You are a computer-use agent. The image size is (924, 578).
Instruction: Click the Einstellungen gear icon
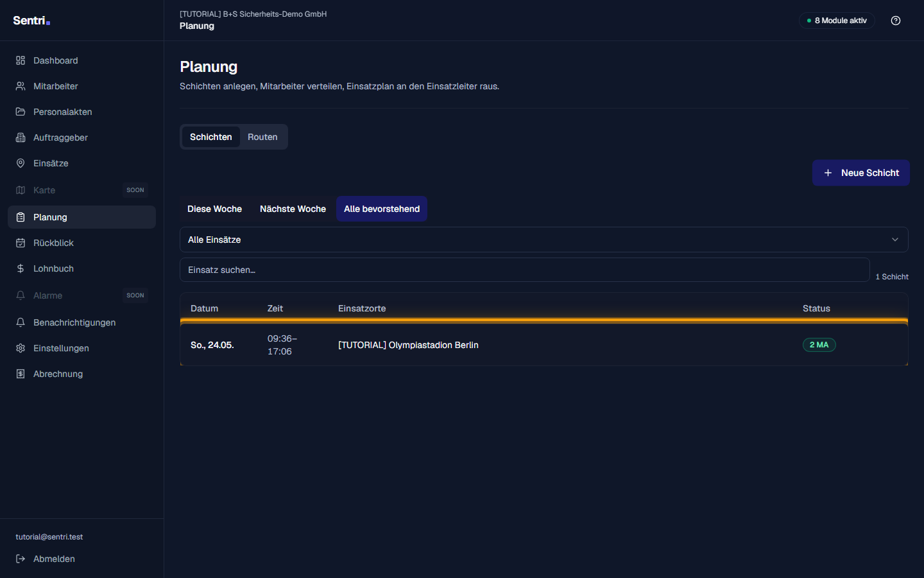tap(21, 348)
